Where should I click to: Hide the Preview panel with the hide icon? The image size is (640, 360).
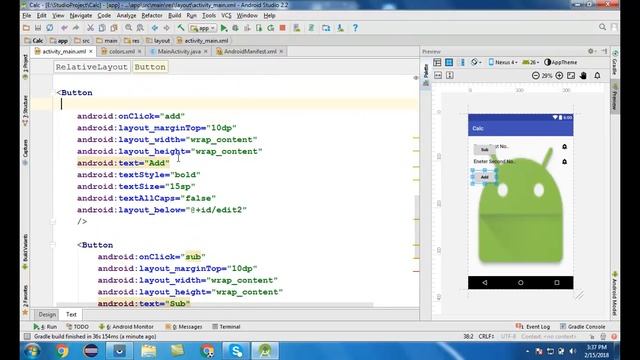[604, 51]
